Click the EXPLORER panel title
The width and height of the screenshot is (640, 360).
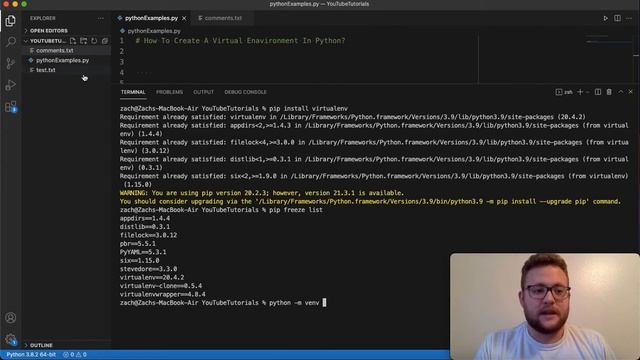click(42, 18)
